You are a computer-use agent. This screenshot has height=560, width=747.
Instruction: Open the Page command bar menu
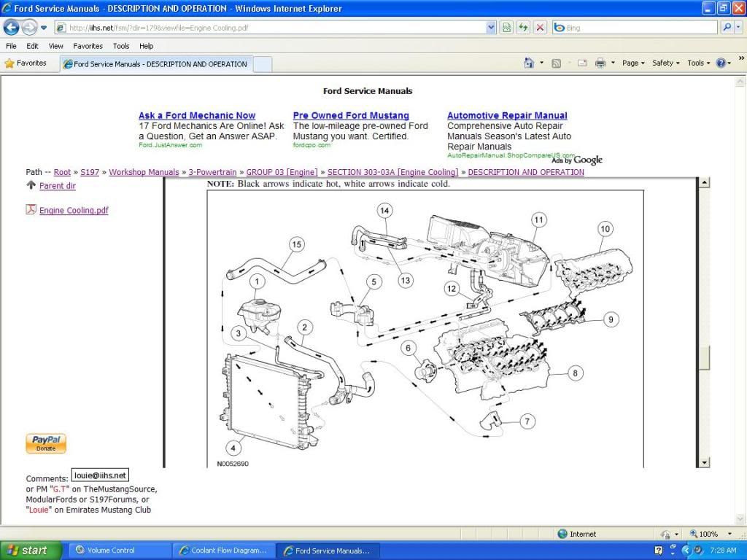point(633,63)
